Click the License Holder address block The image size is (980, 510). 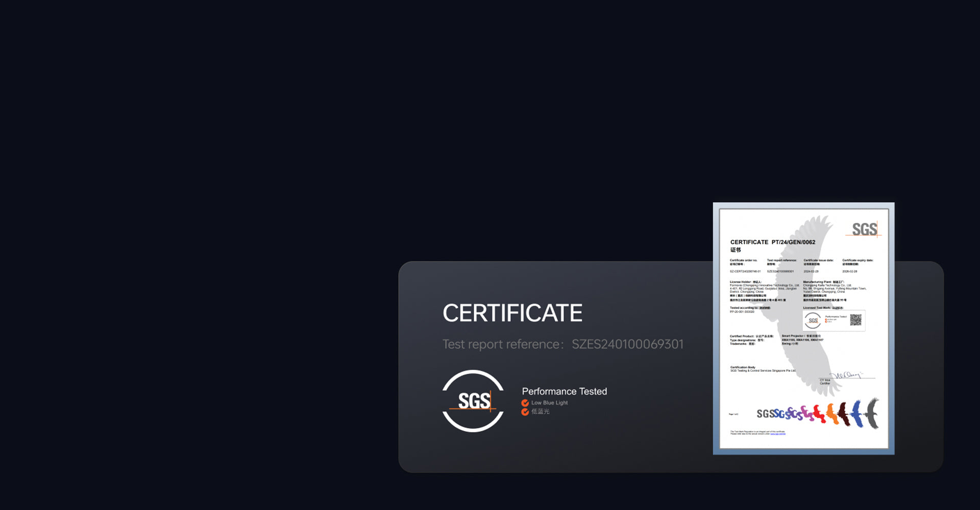click(763, 289)
